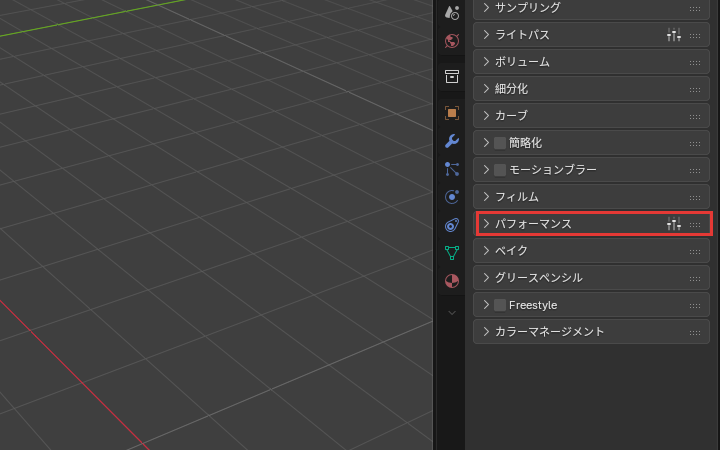Expand the 簡略化 panel arrow

click(x=486, y=143)
